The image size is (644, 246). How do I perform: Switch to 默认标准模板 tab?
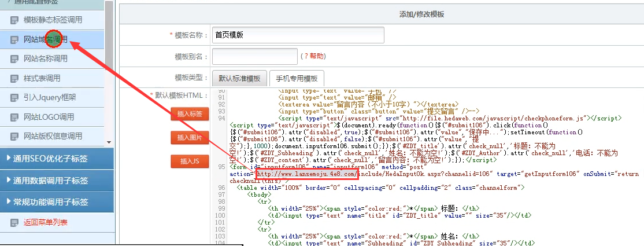point(239,79)
